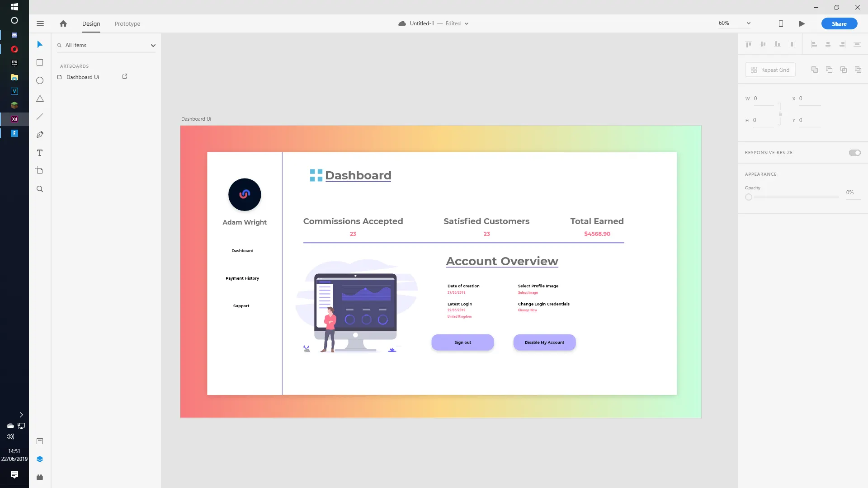Viewport: 868px width, 488px height.
Task: Toggle the Responsive Resize switch
Action: pos(854,153)
